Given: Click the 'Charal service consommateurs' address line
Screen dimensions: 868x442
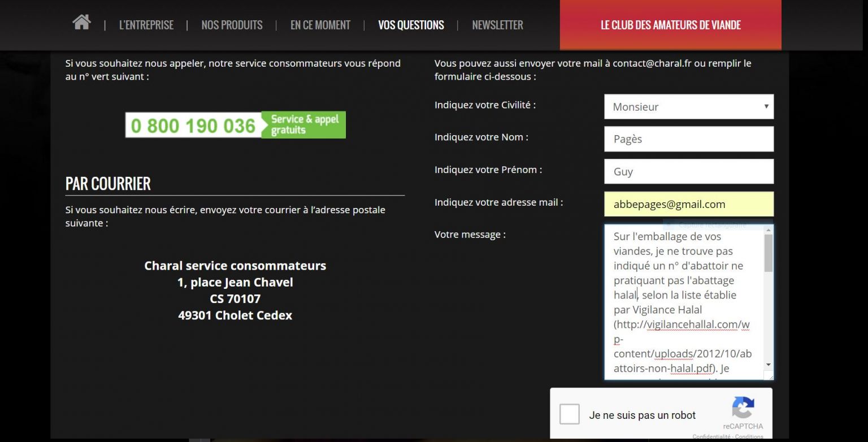Looking at the screenshot, I should click(235, 266).
